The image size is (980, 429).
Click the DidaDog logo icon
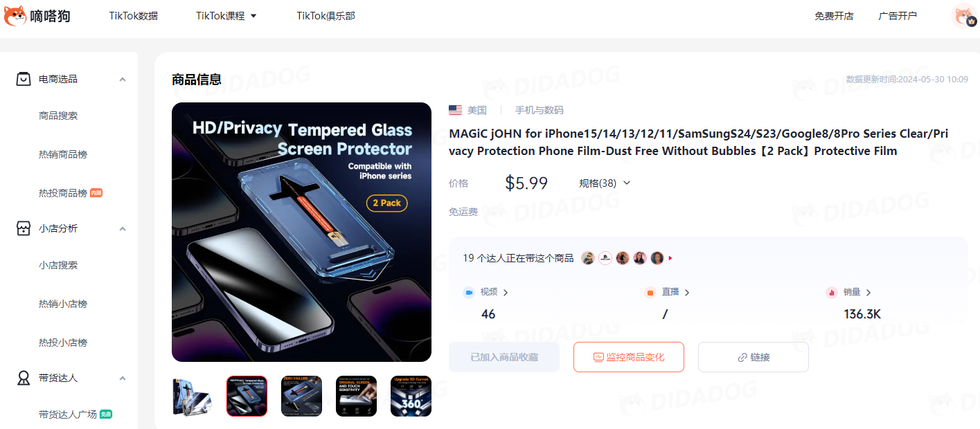15,16
